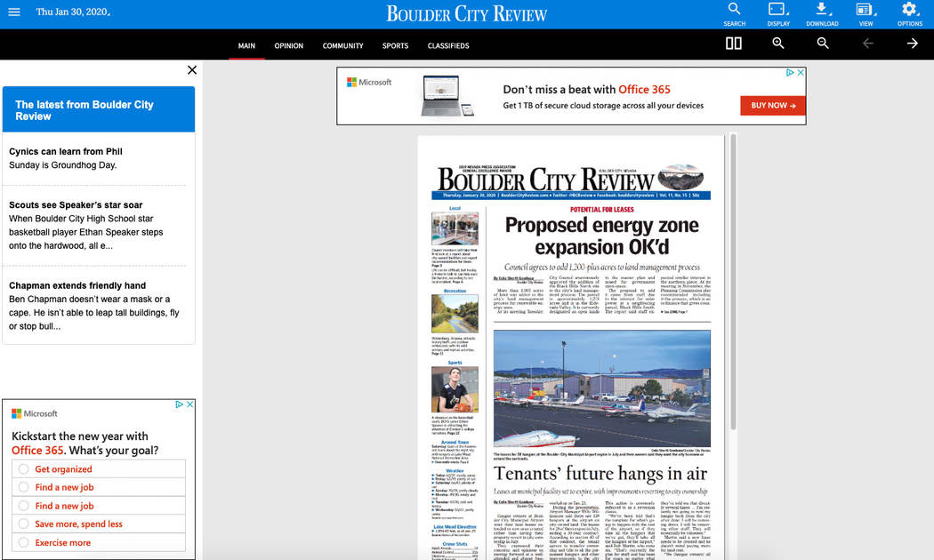Switch to two-page spread view

click(x=733, y=44)
